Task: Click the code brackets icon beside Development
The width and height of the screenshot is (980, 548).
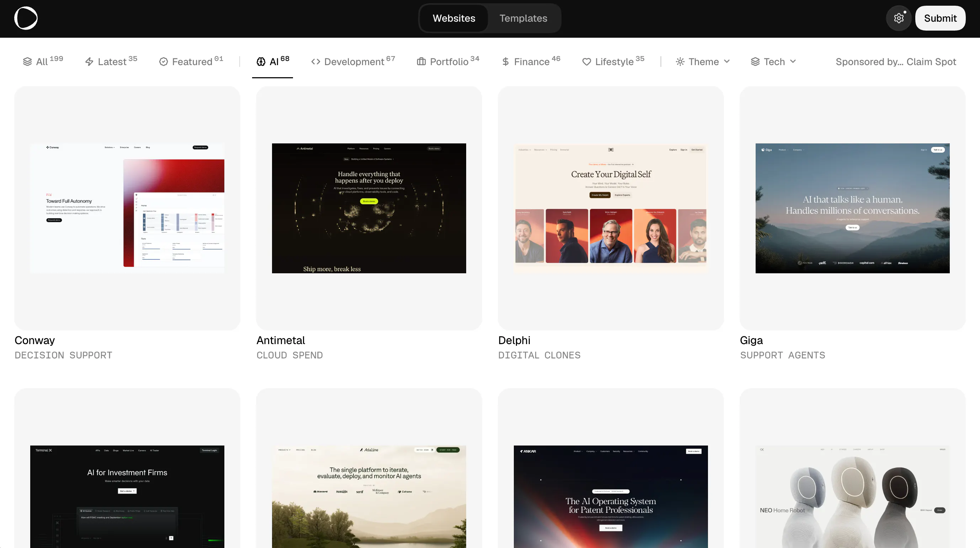Action: (315, 62)
